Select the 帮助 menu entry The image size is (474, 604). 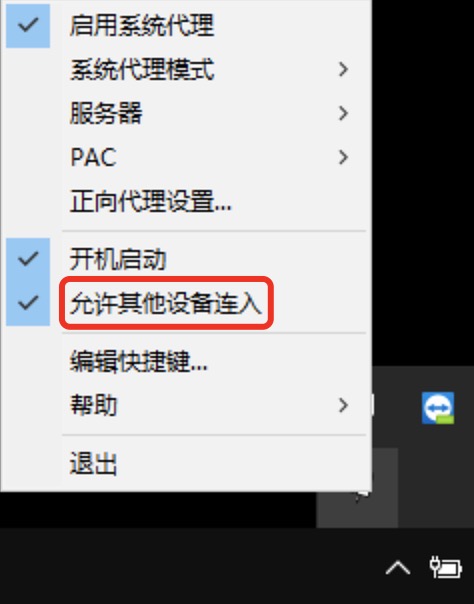pyautogui.click(x=214, y=405)
